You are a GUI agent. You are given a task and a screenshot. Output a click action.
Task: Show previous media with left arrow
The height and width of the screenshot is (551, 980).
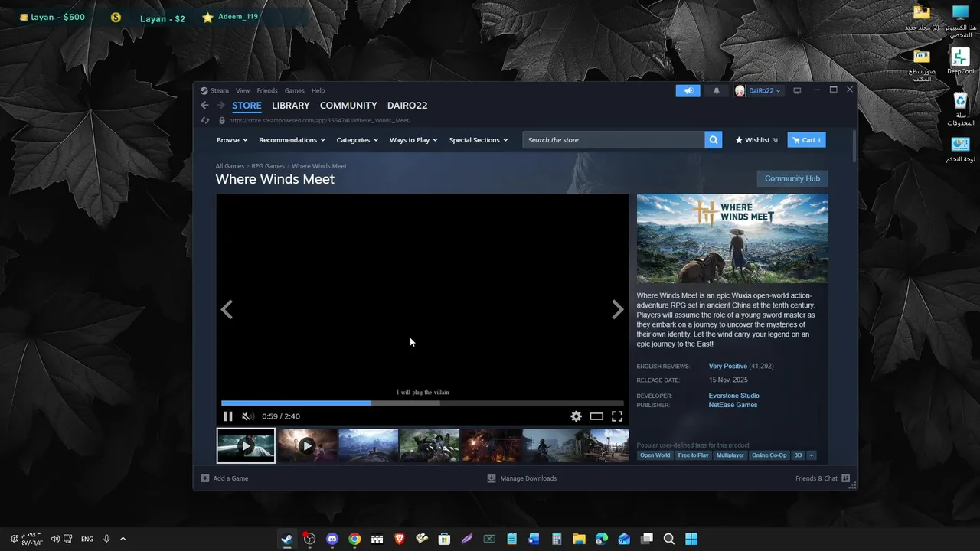227,309
